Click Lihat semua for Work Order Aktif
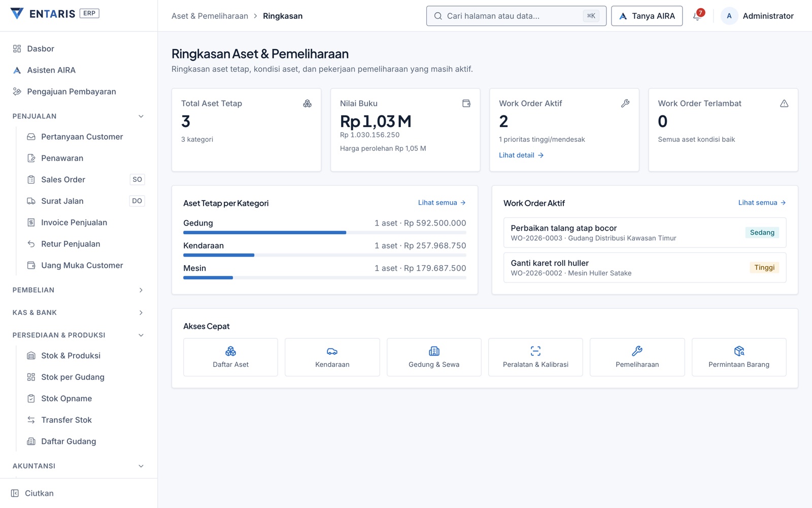This screenshot has width=812, height=508. pyautogui.click(x=762, y=203)
